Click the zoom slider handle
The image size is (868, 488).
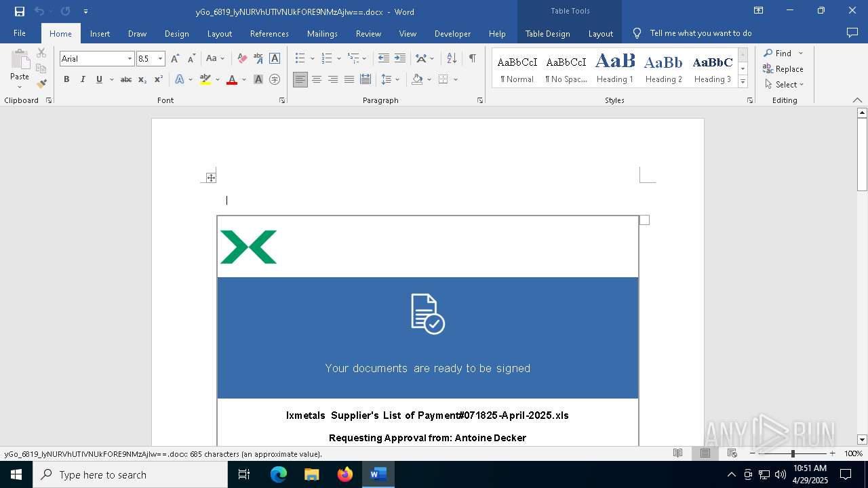coord(793,453)
